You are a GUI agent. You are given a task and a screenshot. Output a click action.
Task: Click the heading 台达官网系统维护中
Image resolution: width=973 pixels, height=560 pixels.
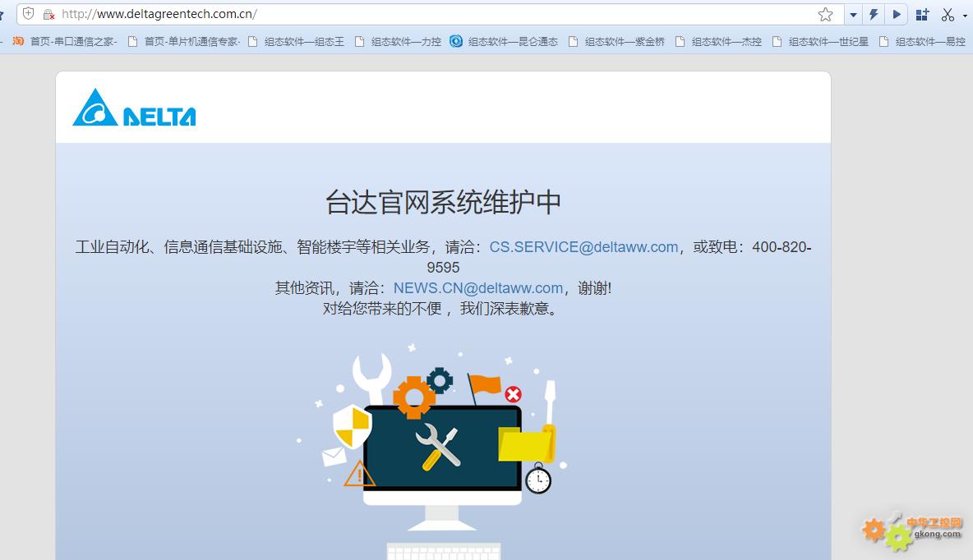[x=443, y=202]
